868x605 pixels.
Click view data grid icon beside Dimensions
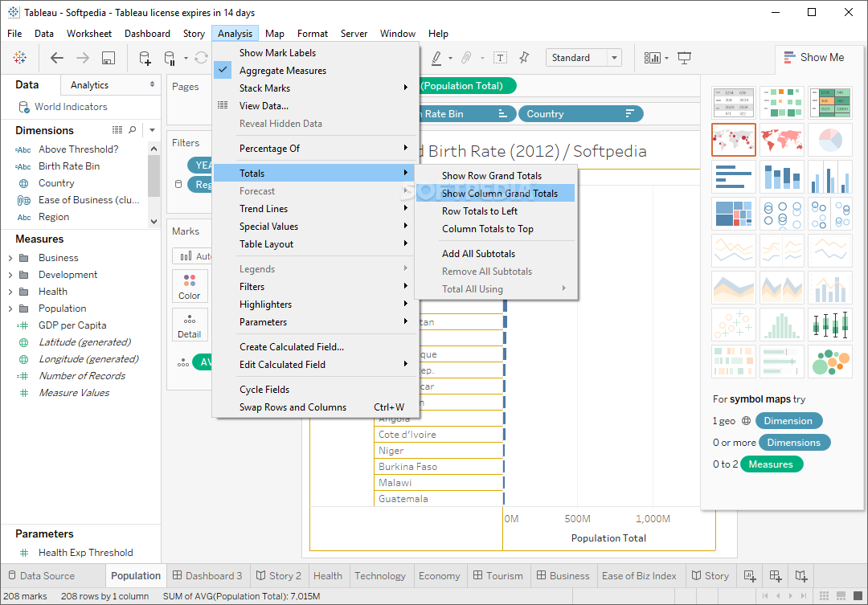[117, 130]
